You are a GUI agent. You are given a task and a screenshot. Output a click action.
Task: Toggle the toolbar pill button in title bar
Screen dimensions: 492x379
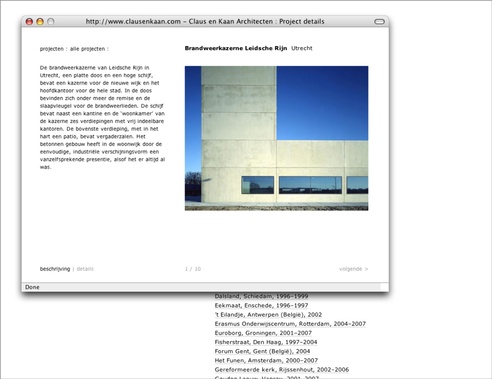tap(379, 22)
